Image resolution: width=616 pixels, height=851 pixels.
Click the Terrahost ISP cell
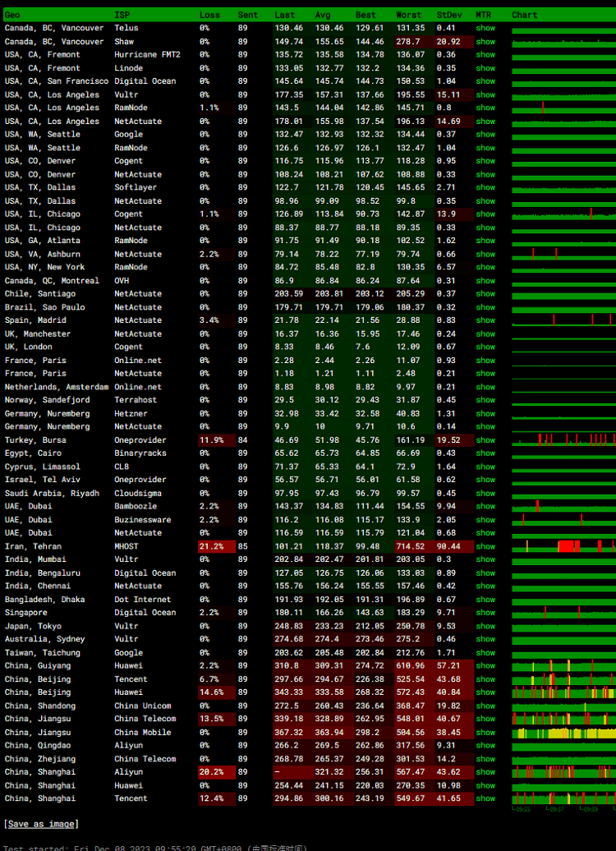point(136,399)
